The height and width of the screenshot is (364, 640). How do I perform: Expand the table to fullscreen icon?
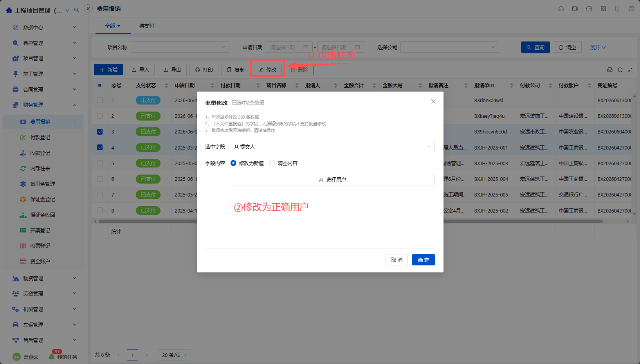(x=630, y=70)
